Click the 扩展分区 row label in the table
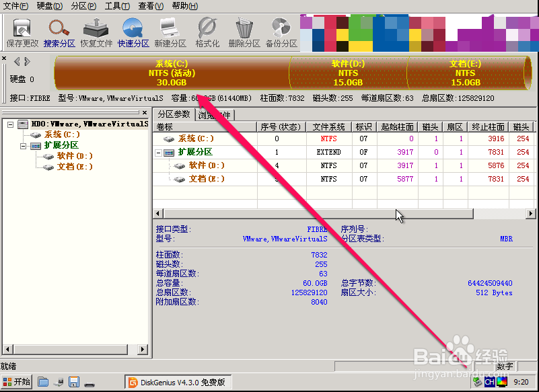 click(195, 152)
